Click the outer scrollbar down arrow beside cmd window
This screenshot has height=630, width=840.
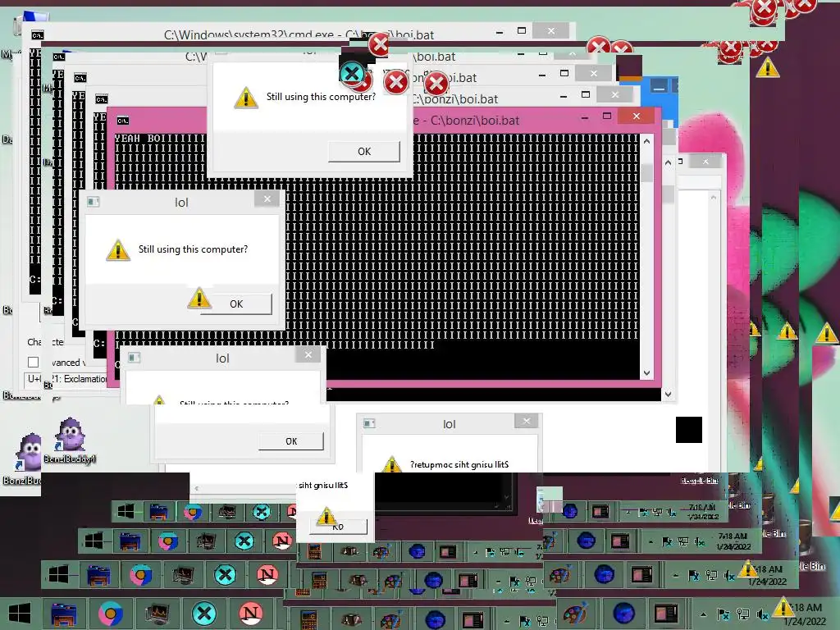(668, 395)
